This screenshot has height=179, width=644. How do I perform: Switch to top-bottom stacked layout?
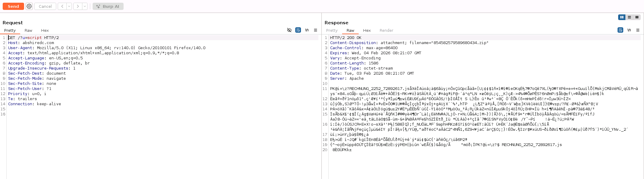[x=629, y=17]
